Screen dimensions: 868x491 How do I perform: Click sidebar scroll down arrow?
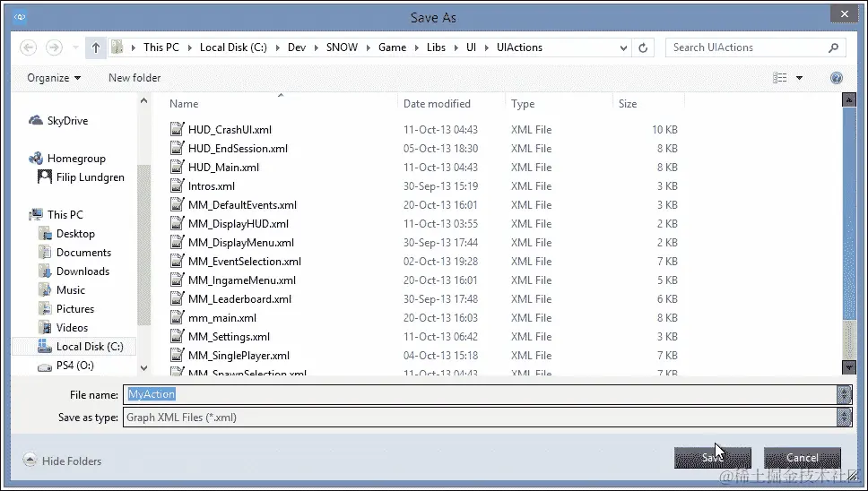point(144,367)
